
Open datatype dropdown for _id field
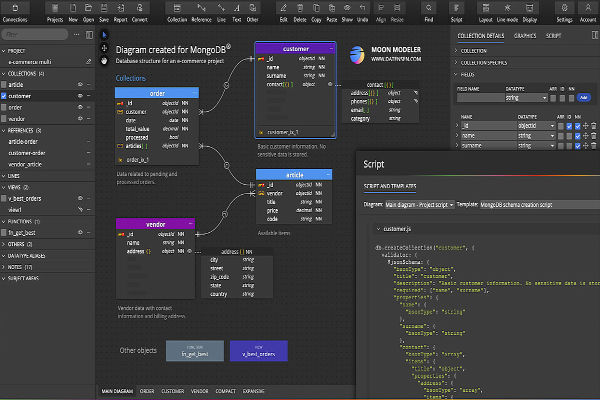[536, 126]
